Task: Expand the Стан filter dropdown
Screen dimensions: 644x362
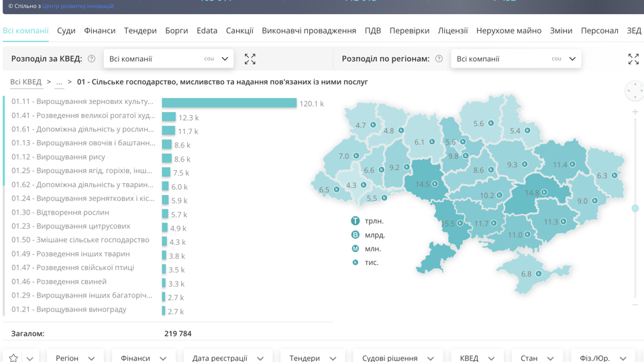Action: coord(537,358)
